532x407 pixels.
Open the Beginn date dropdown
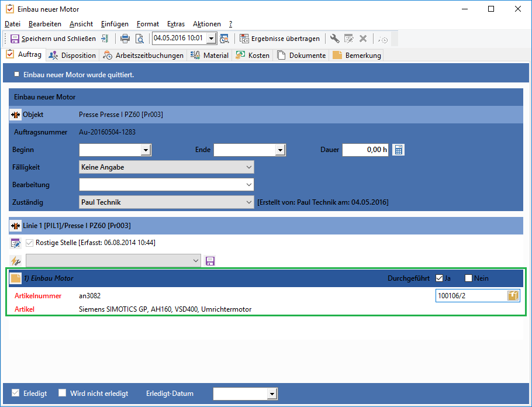(146, 150)
